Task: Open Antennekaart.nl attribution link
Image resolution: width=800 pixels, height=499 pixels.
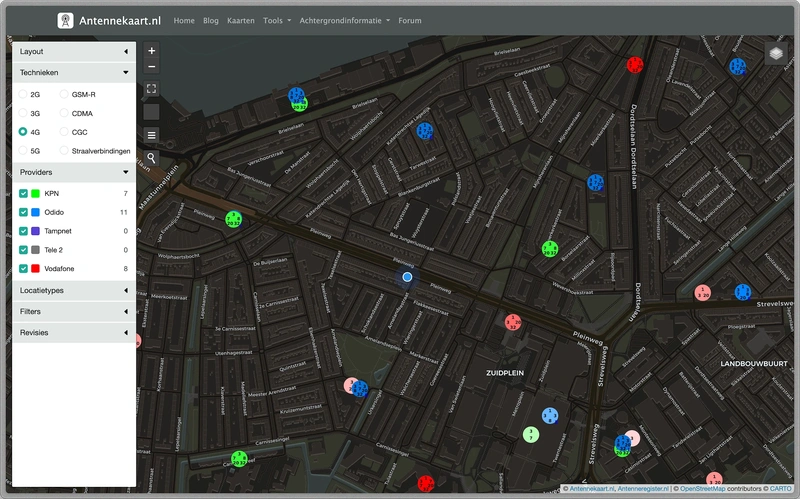Action: 592,489
